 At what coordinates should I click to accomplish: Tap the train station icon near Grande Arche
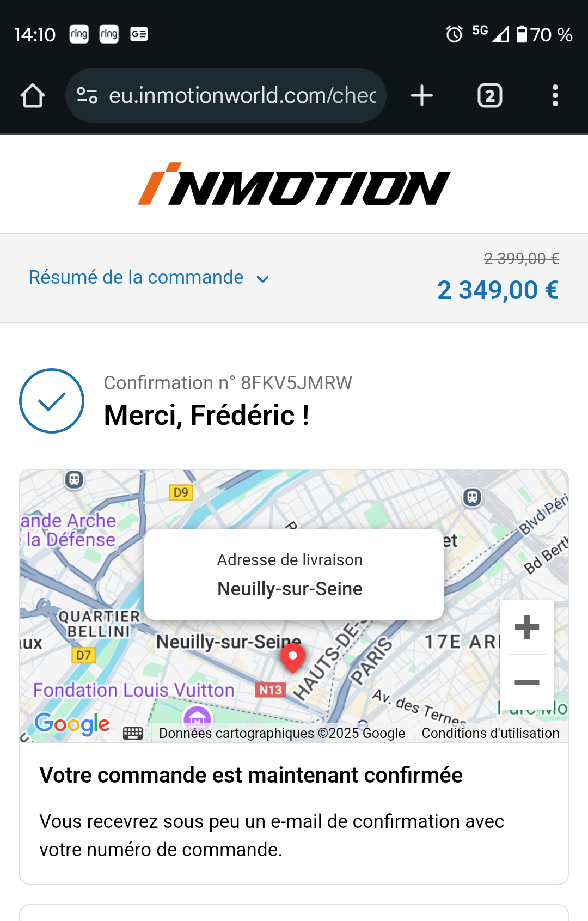click(75, 480)
